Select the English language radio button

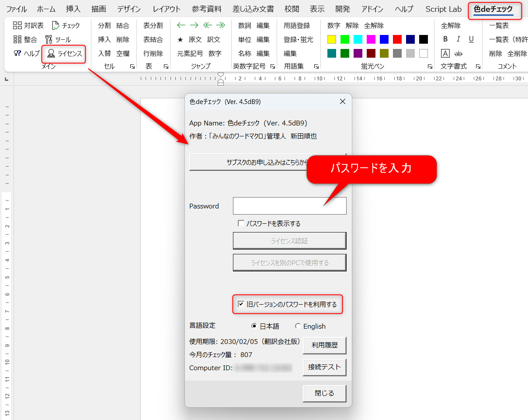(x=298, y=326)
